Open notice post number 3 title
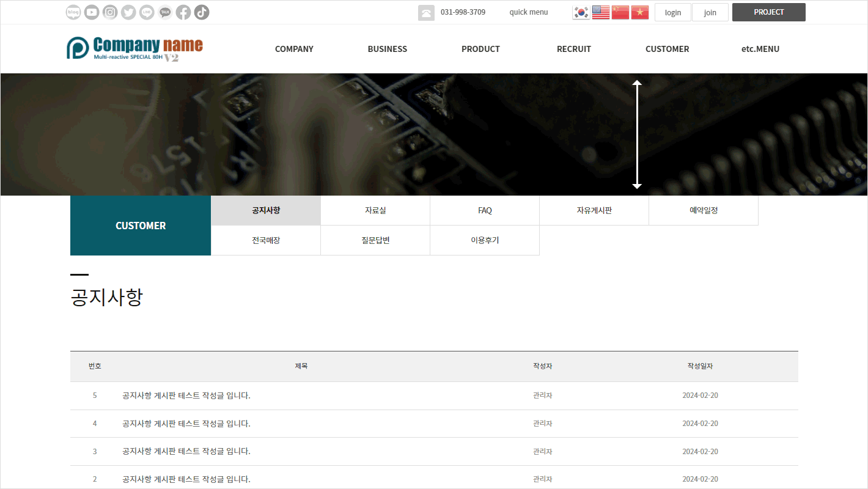The width and height of the screenshot is (868, 489). click(186, 451)
